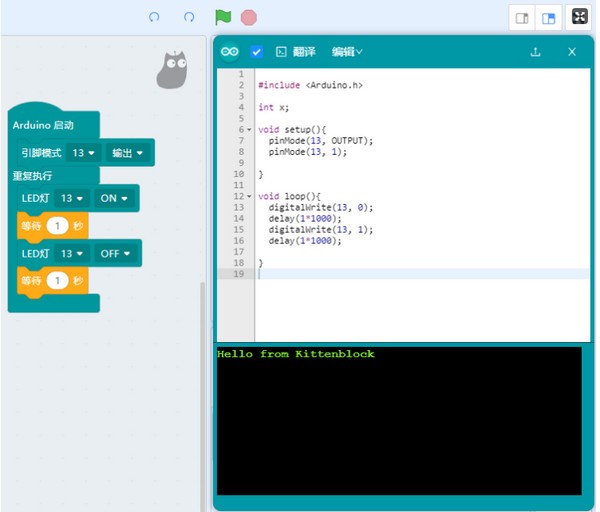
Task: Click the upload icon in code panel
Action: [535, 52]
